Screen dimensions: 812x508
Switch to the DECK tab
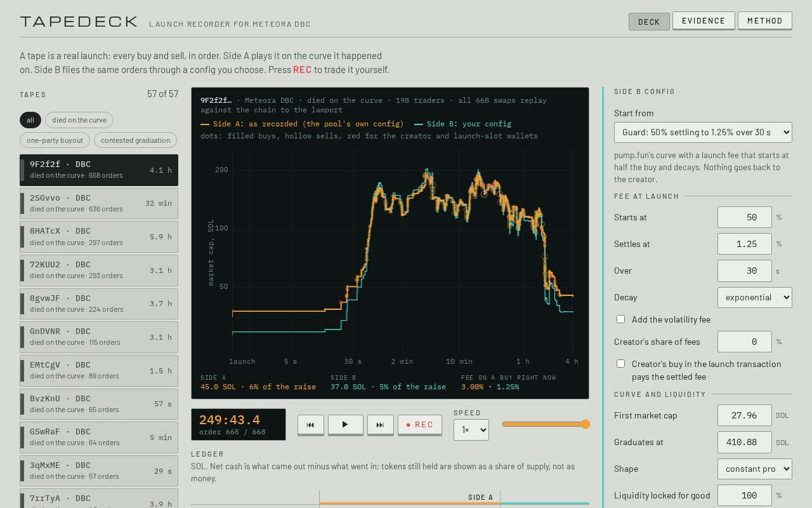coord(649,22)
